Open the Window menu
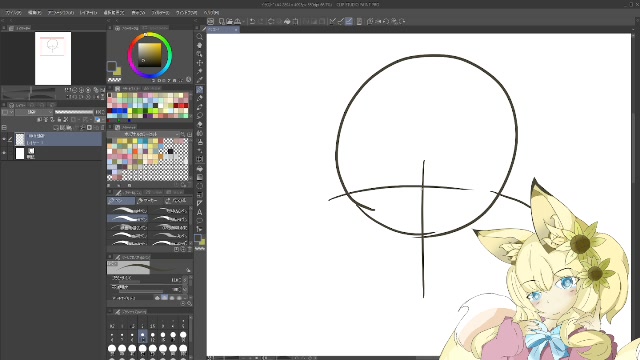The image size is (640, 360). [x=187, y=13]
